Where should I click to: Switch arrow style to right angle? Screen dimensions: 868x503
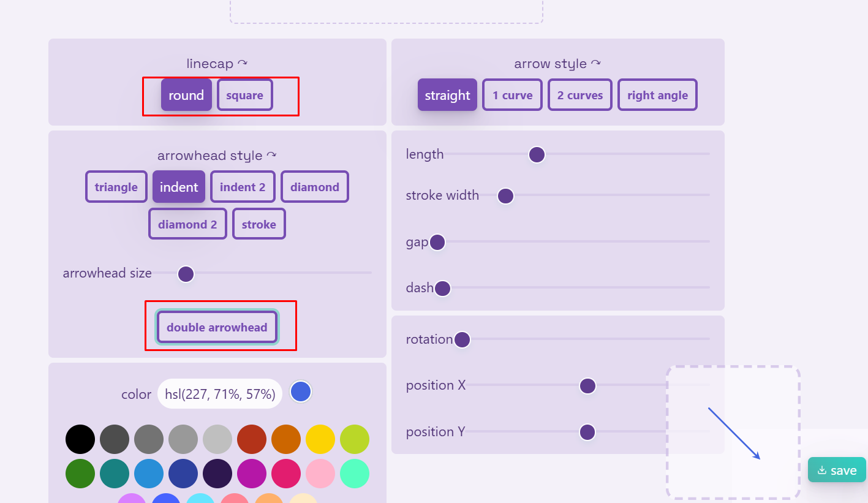[x=657, y=95]
